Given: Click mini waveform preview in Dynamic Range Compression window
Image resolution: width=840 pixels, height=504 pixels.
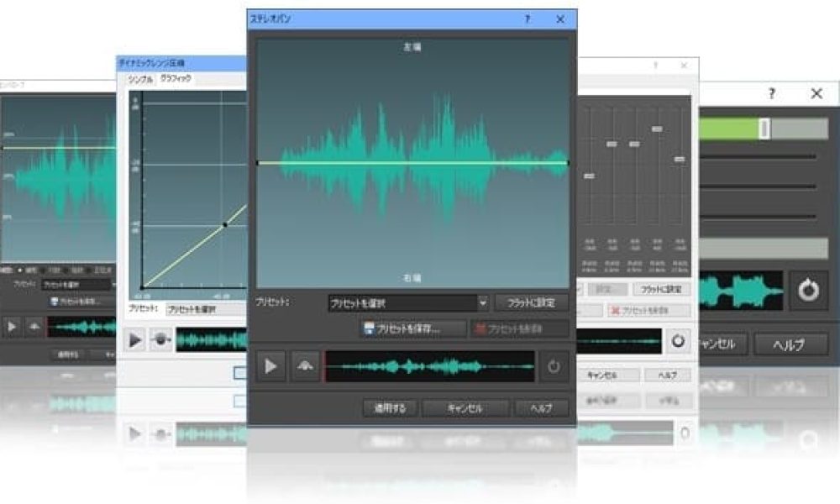Looking at the screenshot, I should (212, 339).
